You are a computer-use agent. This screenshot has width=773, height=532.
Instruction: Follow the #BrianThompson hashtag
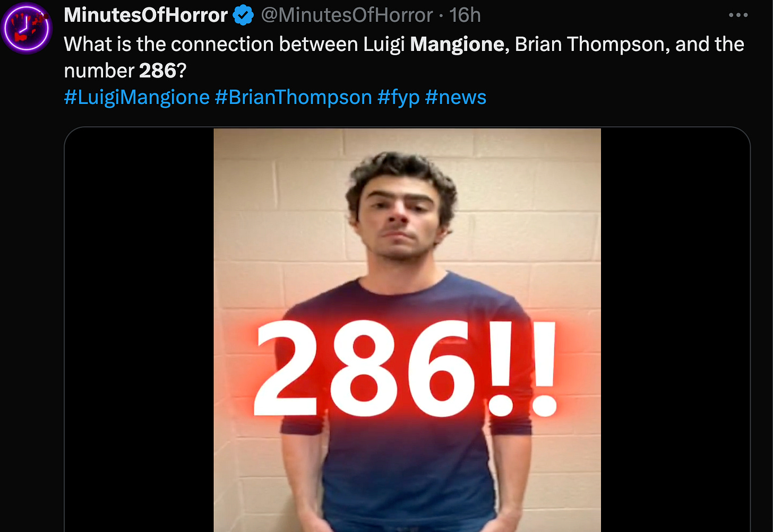pos(294,98)
